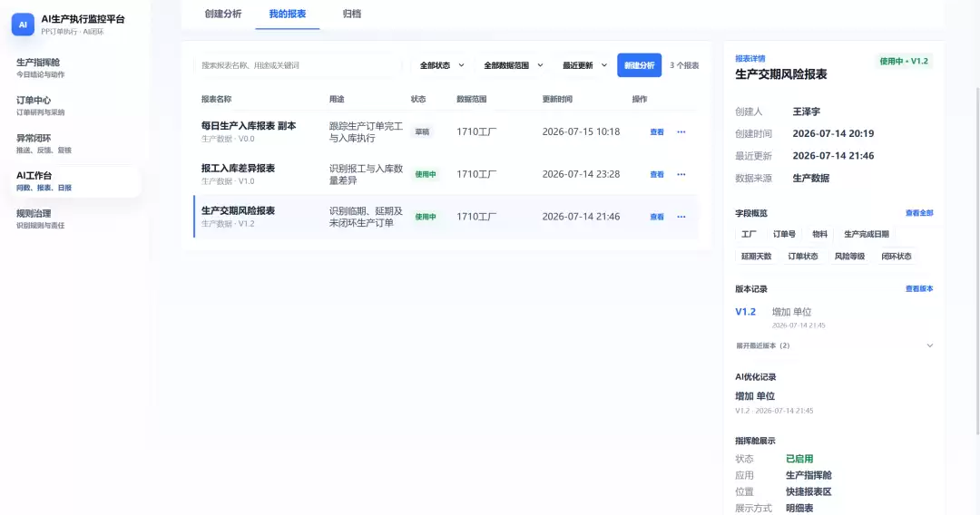Click the 使用中 • V1.2 status badge
980x515 pixels.
(904, 61)
